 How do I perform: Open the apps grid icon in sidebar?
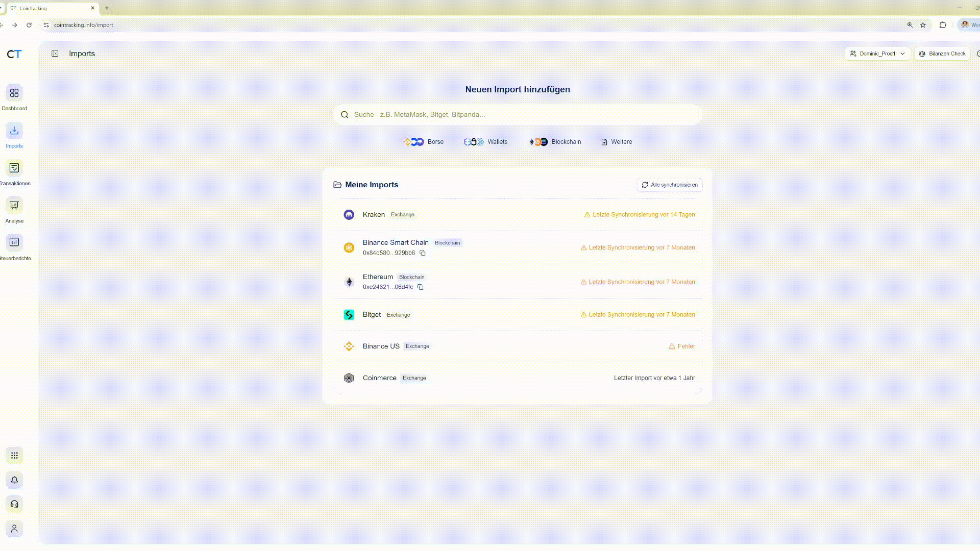pyautogui.click(x=14, y=456)
